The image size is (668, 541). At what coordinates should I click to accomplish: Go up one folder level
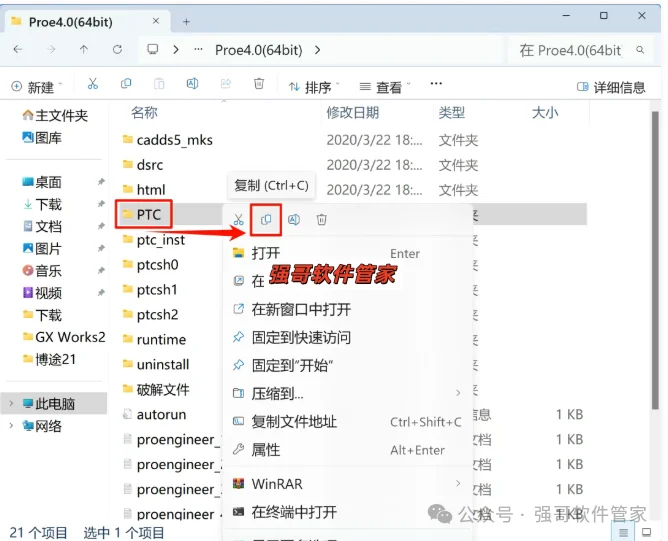(x=84, y=50)
